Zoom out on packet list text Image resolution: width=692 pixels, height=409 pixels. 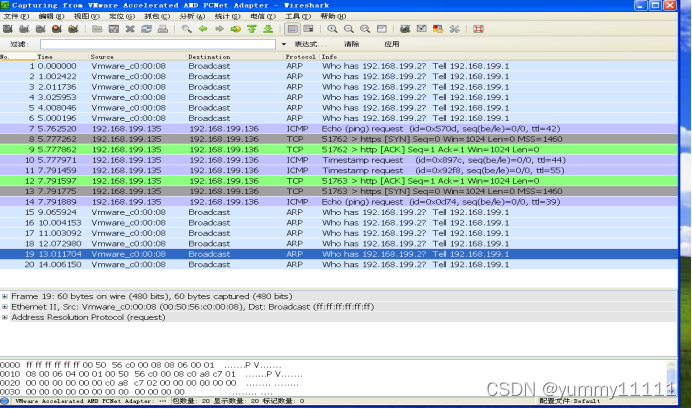tap(348, 30)
